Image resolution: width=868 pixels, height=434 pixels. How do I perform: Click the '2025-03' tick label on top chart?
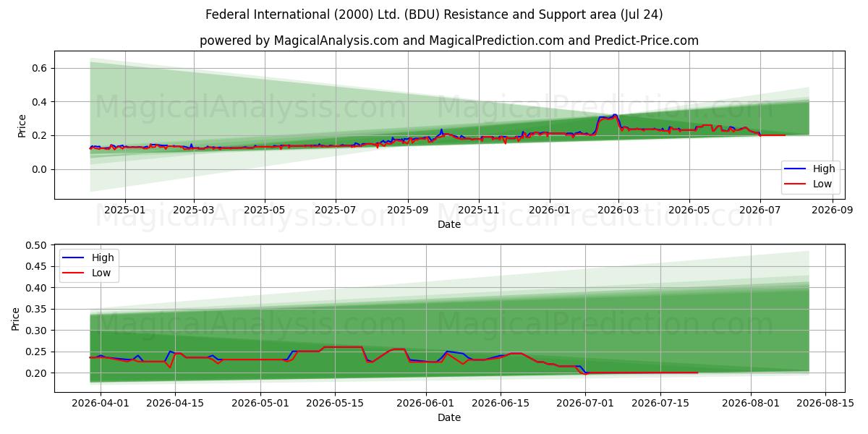(x=194, y=210)
